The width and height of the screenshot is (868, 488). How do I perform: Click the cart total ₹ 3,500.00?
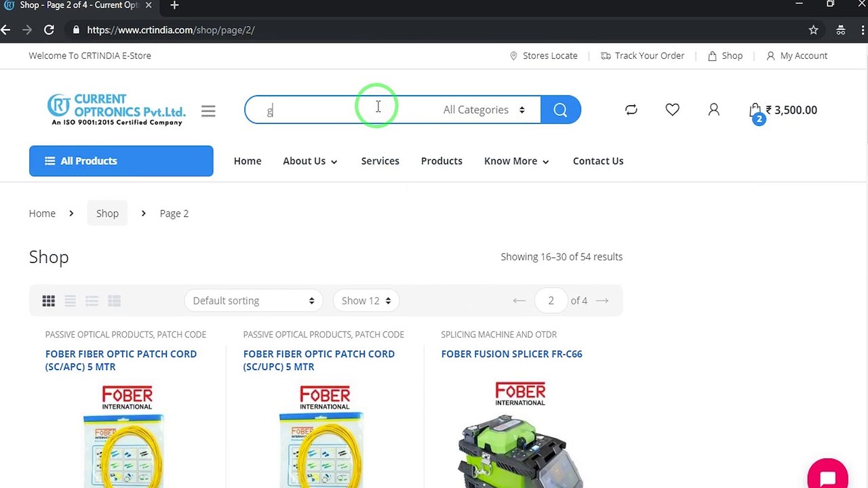(791, 110)
